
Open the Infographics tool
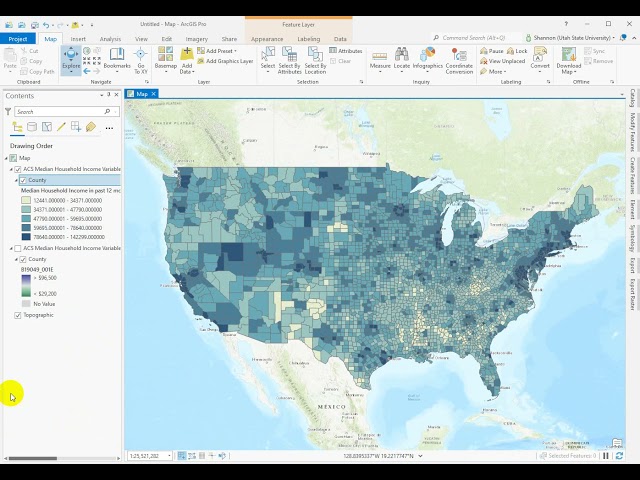click(x=427, y=60)
